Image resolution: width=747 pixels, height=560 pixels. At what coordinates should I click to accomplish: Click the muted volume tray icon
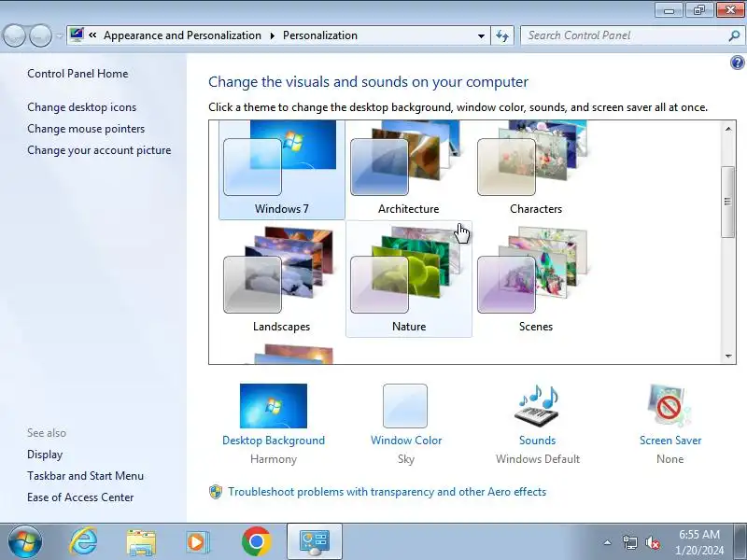pos(653,542)
